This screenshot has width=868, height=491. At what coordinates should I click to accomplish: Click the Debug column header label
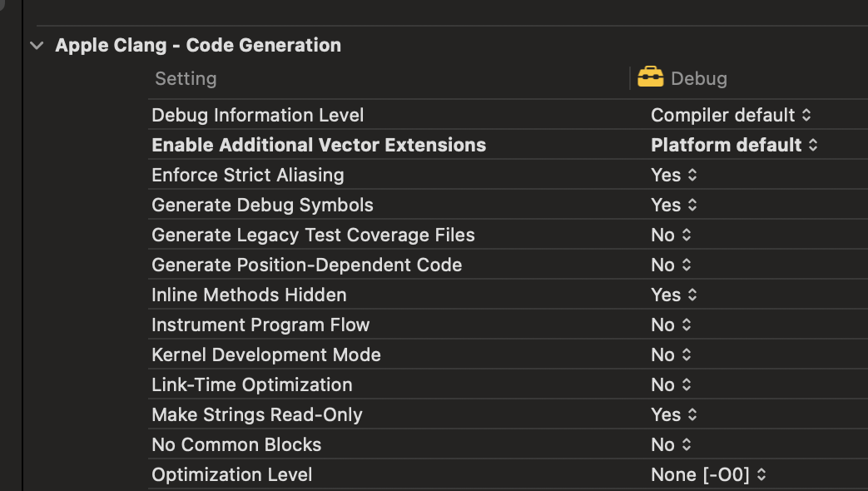[698, 78]
